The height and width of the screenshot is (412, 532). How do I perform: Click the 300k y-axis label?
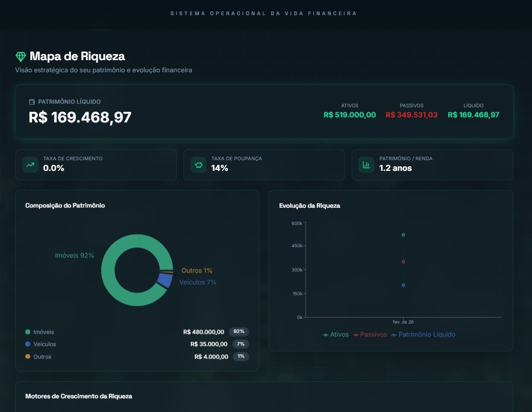pos(297,270)
